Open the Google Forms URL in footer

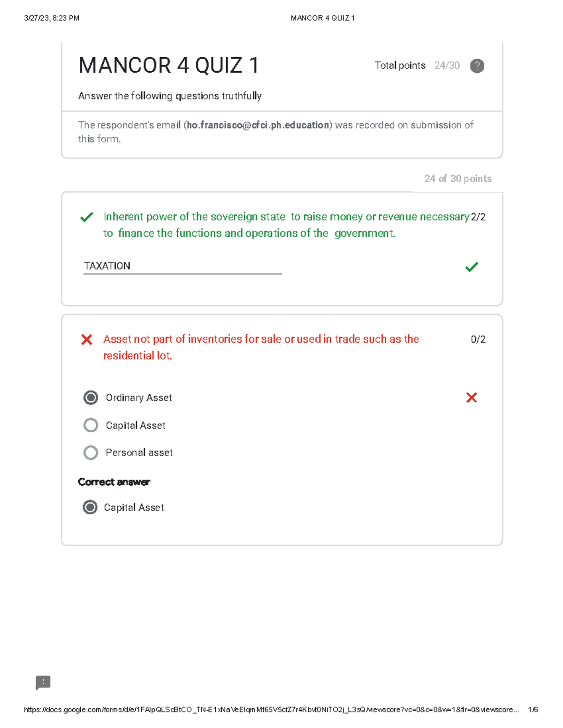pyautogui.click(x=270, y=710)
